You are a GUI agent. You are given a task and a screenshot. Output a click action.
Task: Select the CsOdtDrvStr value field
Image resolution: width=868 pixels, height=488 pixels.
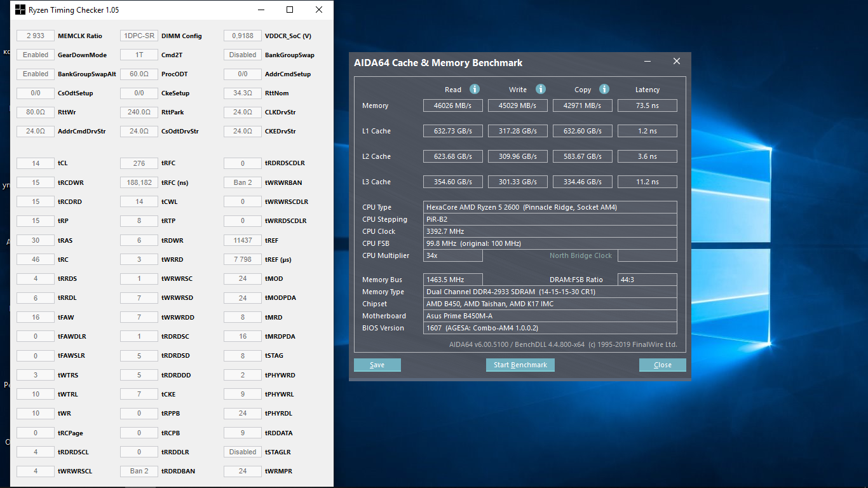coord(139,131)
